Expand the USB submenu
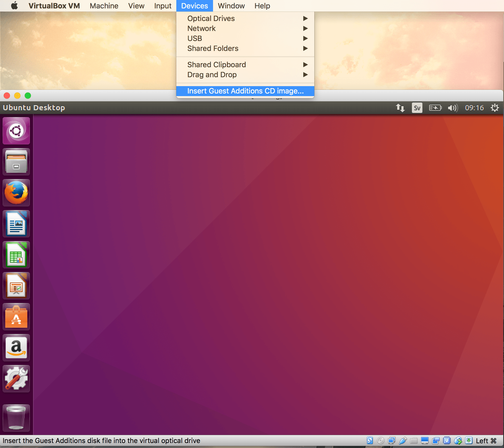504x448 pixels. (x=245, y=38)
